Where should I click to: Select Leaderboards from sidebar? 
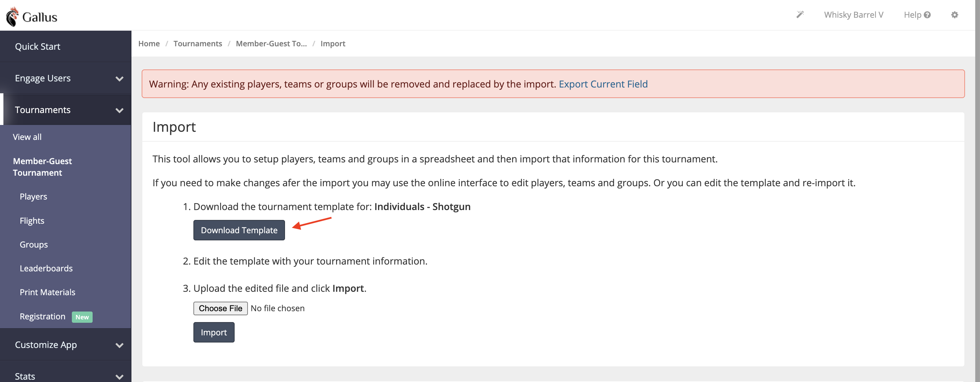pos(46,268)
